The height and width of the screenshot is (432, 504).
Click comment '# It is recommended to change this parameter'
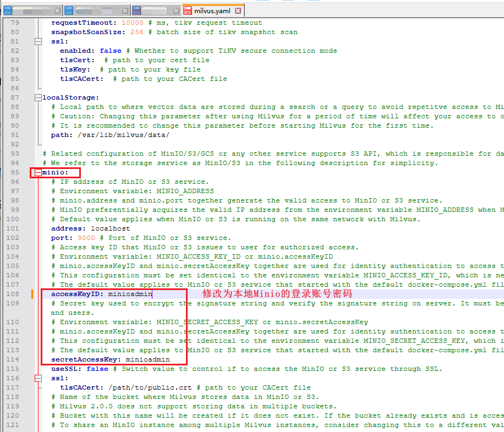point(242,125)
